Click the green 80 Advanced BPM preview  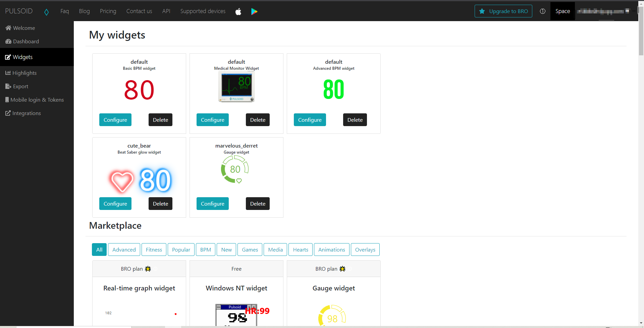tap(334, 89)
